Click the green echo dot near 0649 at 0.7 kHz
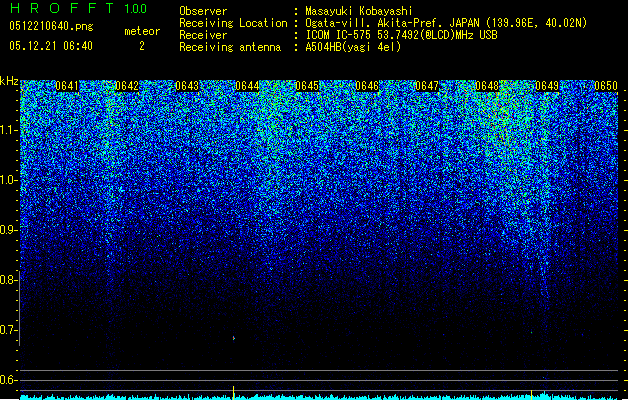The width and height of the screenshot is (629, 400). [532, 332]
